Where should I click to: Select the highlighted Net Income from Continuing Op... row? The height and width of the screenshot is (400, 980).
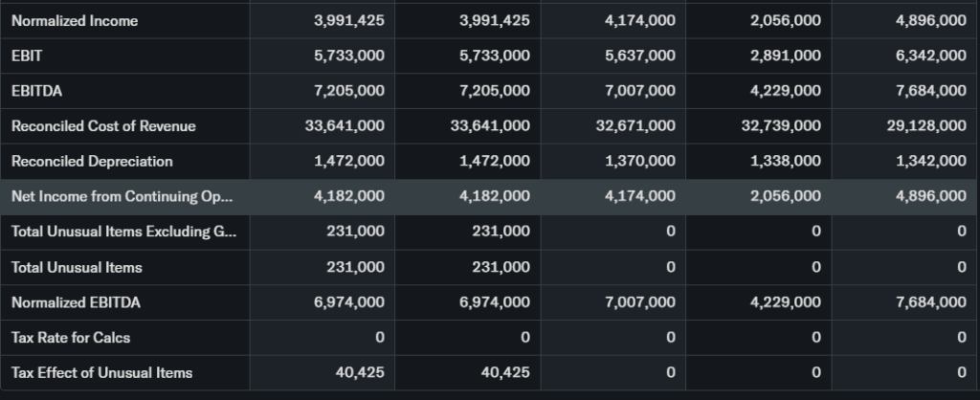pyautogui.click(x=122, y=196)
